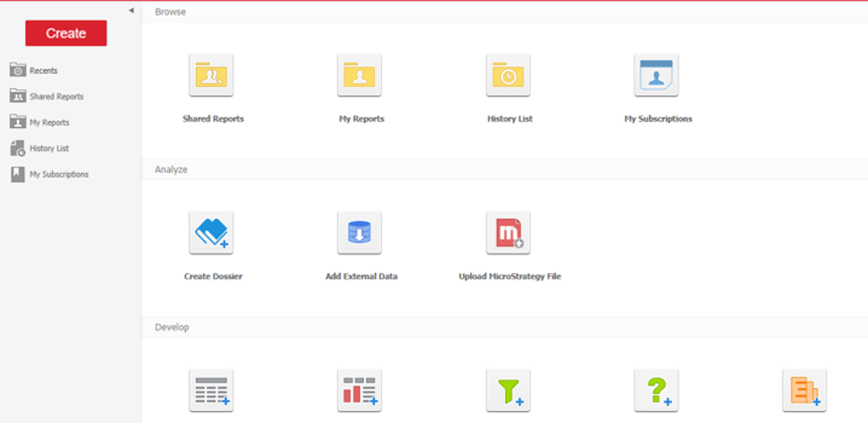Viewport: 868px width, 423px height.
Task: Open the Shared Reports folder icon
Action: pyautogui.click(x=211, y=74)
